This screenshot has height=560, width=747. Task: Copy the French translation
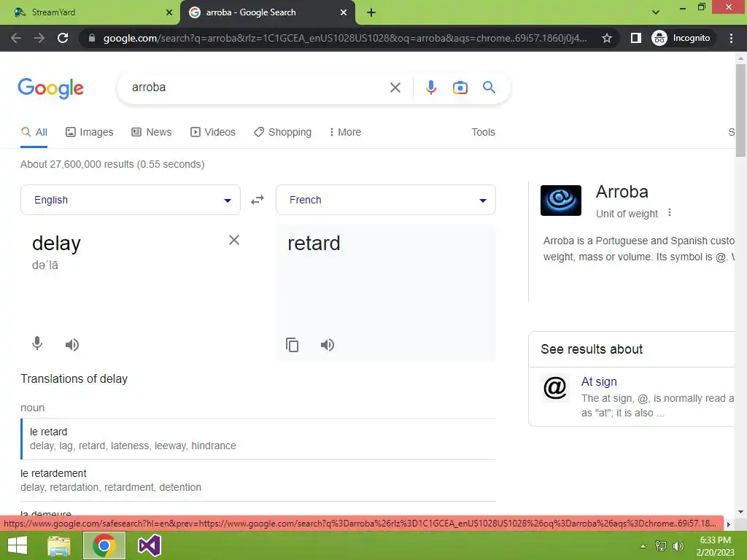click(292, 344)
